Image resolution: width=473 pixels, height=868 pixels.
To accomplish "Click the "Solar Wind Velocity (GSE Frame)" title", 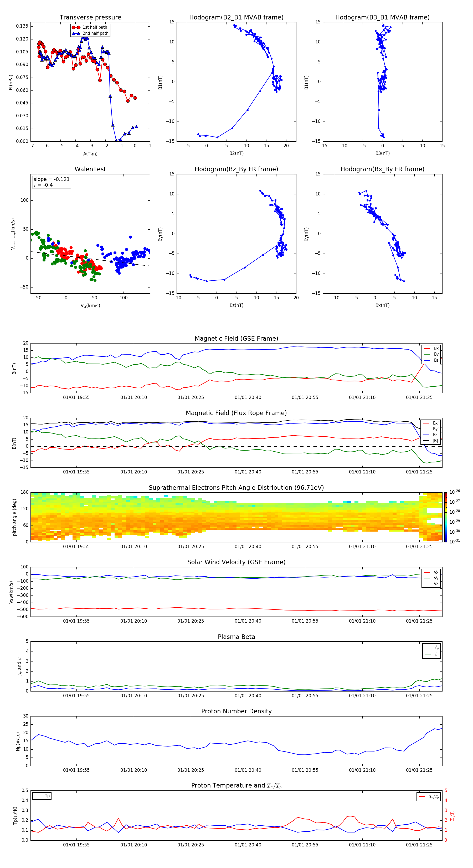I will [x=236, y=562].
